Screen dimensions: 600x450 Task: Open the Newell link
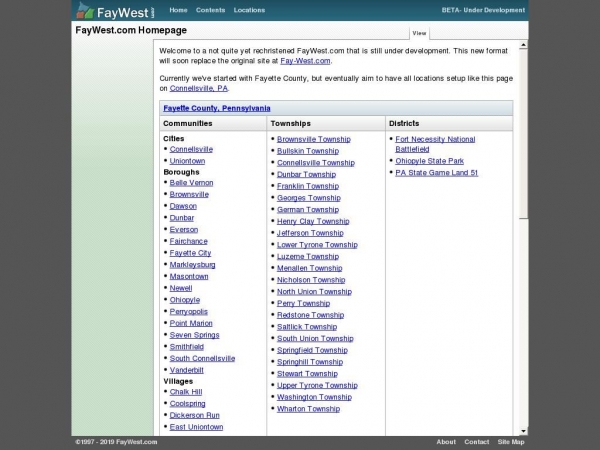point(181,288)
